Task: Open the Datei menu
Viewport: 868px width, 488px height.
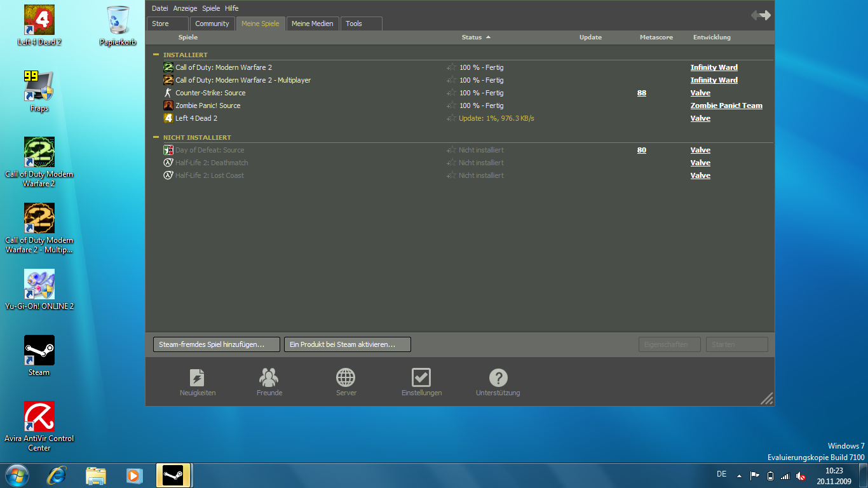Action: (160, 8)
